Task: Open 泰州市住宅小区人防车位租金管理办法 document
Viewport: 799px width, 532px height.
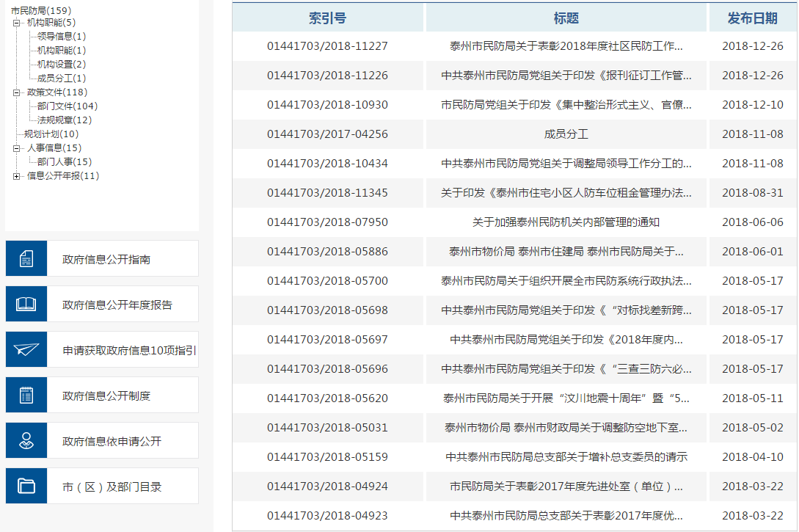Action: tap(566, 192)
